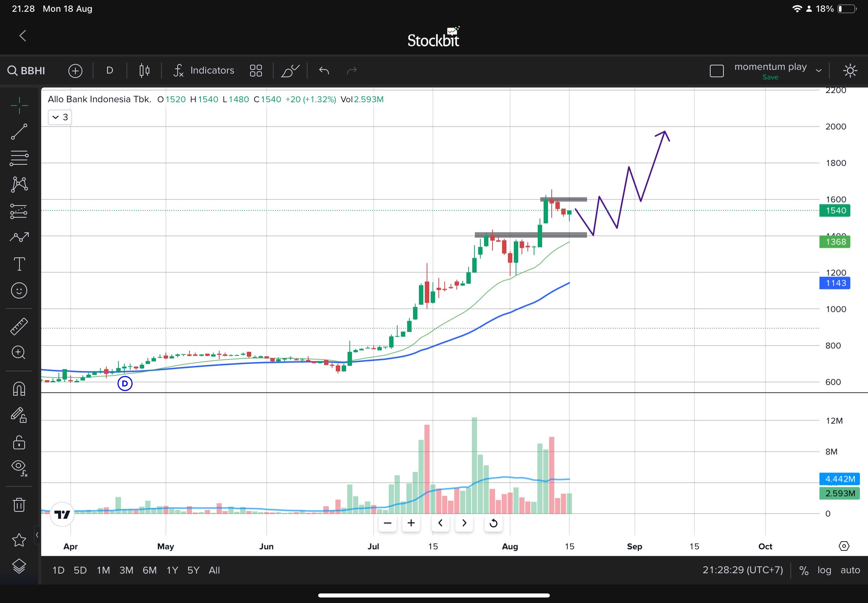Select the Text annotation tool
Screen dimensions: 868x603
(x=19, y=264)
